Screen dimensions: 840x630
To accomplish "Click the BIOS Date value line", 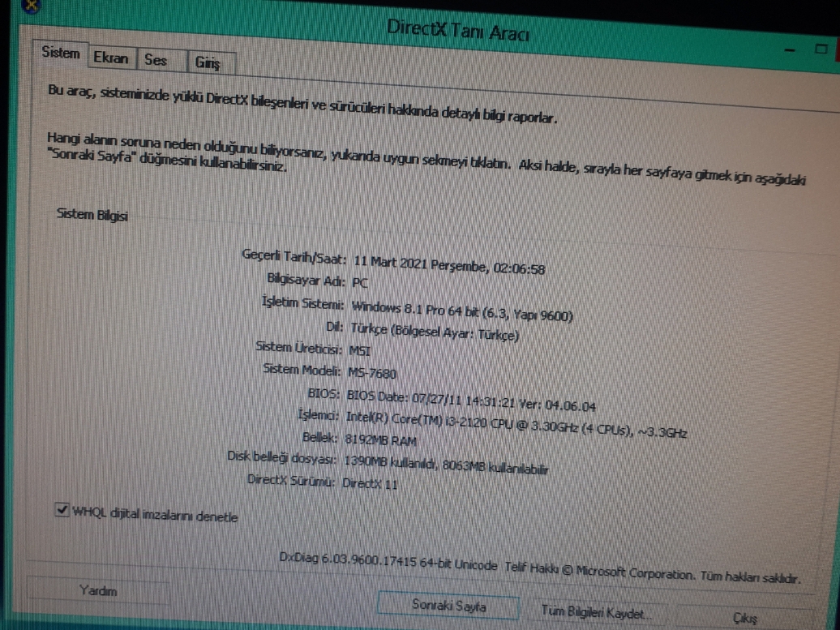I will tap(471, 401).
